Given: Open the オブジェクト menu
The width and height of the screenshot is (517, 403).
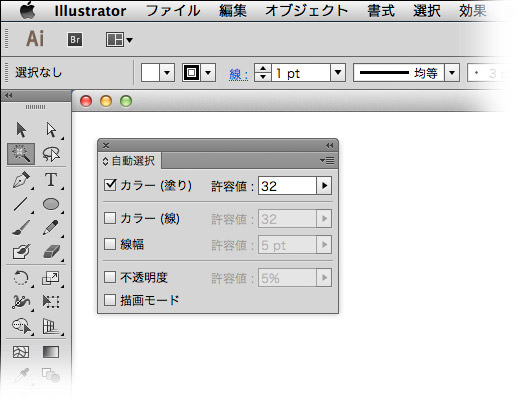Looking at the screenshot, I should [x=306, y=11].
